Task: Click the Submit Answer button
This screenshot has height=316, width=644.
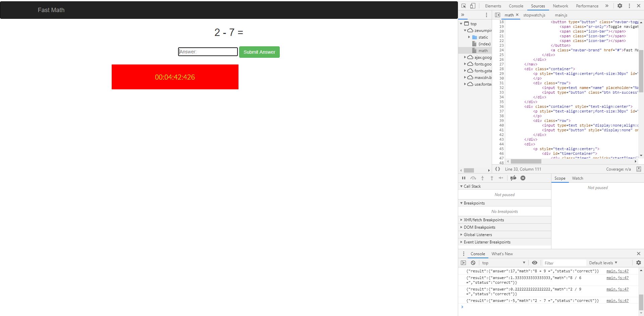Action: click(259, 52)
